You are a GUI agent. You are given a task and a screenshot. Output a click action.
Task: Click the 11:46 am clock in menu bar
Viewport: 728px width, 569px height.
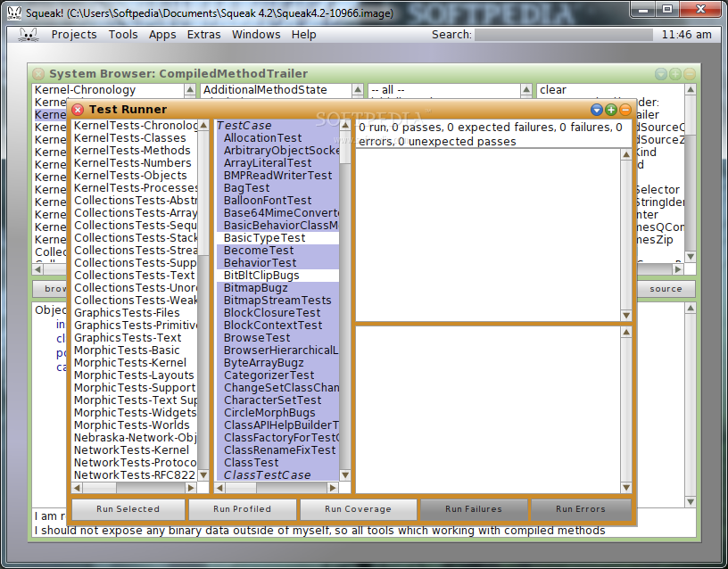point(686,35)
